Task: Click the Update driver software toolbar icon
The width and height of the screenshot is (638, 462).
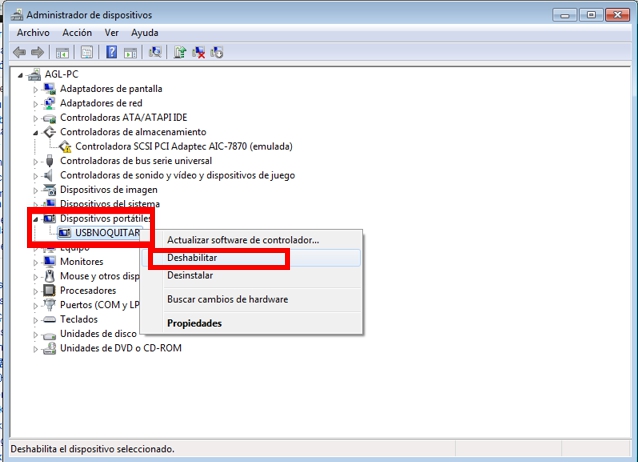Action: pos(180,52)
